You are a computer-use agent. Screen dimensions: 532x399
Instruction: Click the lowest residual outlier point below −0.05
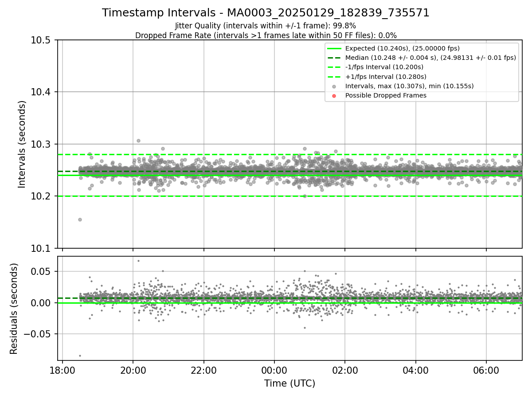point(80,356)
